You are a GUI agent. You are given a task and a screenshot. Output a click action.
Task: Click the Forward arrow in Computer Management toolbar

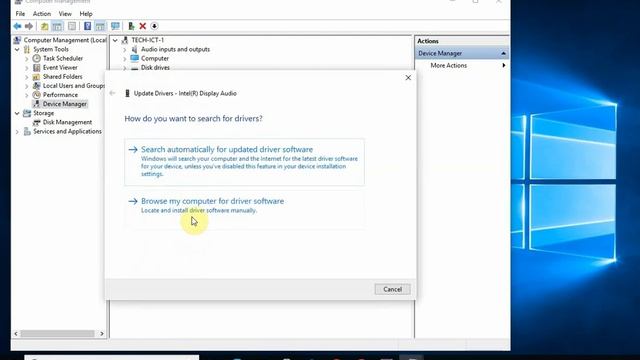pyautogui.click(x=29, y=26)
